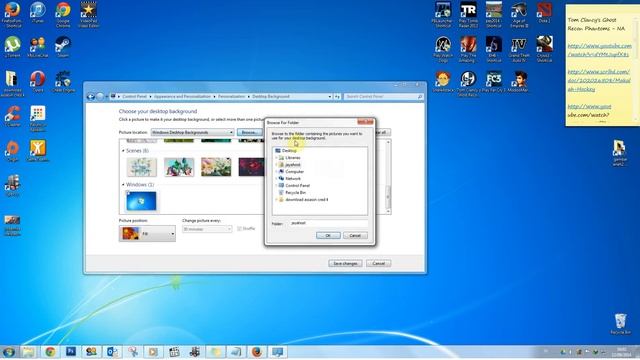Image resolution: width=640 pixels, height=360 pixels.
Task: Expand the Network node in folder tree
Action: click(x=276, y=178)
